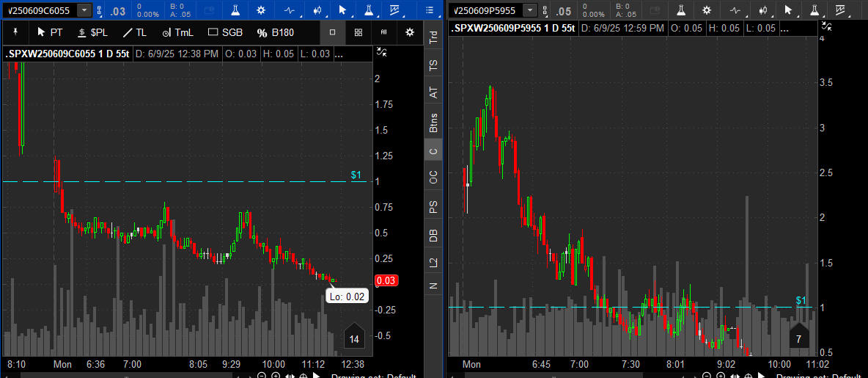Switch to four-grid chart layout
This screenshot has height=378, width=868.
point(358,32)
